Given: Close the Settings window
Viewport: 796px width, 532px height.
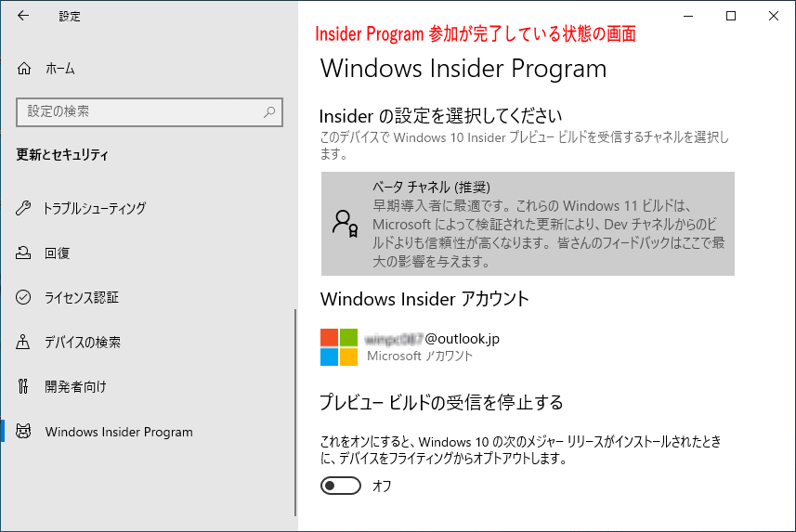Looking at the screenshot, I should (774, 16).
